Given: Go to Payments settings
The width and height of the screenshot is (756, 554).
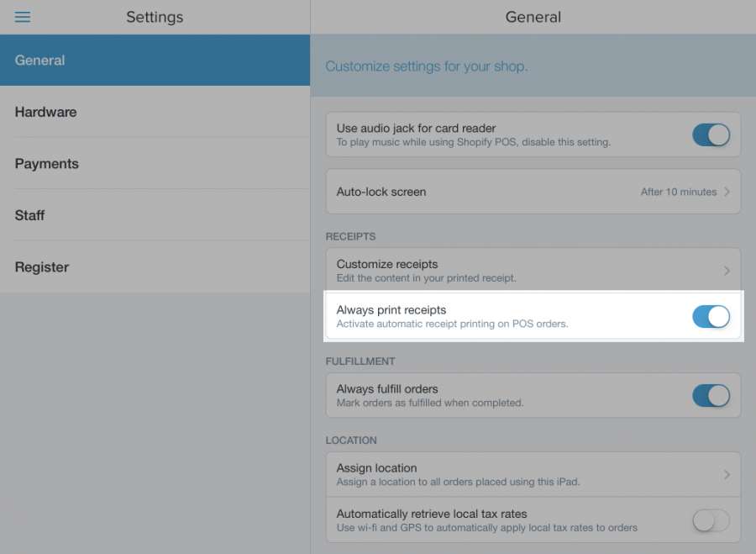Looking at the screenshot, I should point(155,164).
